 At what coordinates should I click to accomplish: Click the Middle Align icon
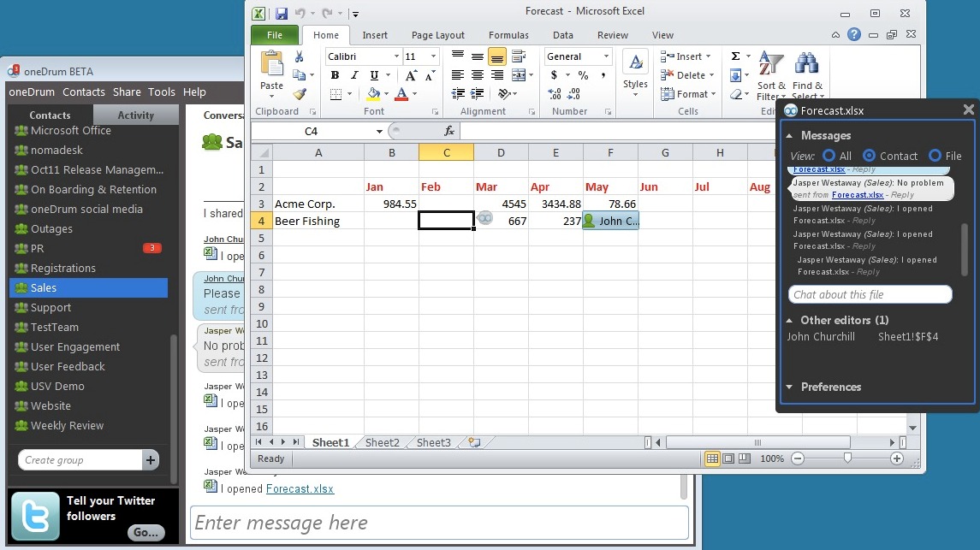point(477,56)
